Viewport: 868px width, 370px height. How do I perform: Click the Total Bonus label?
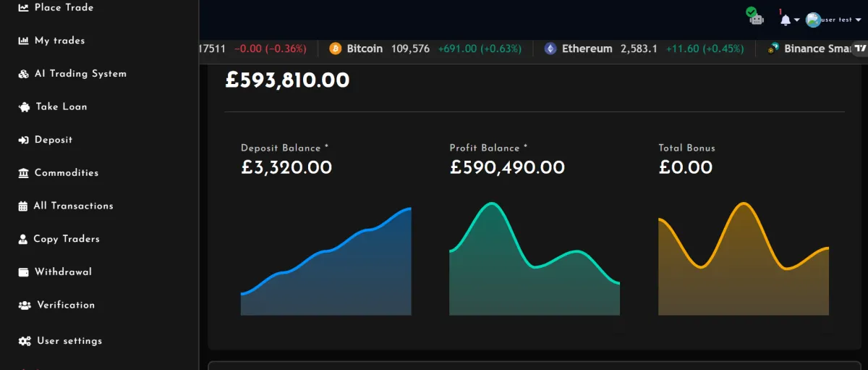pyautogui.click(x=686, y=148)
